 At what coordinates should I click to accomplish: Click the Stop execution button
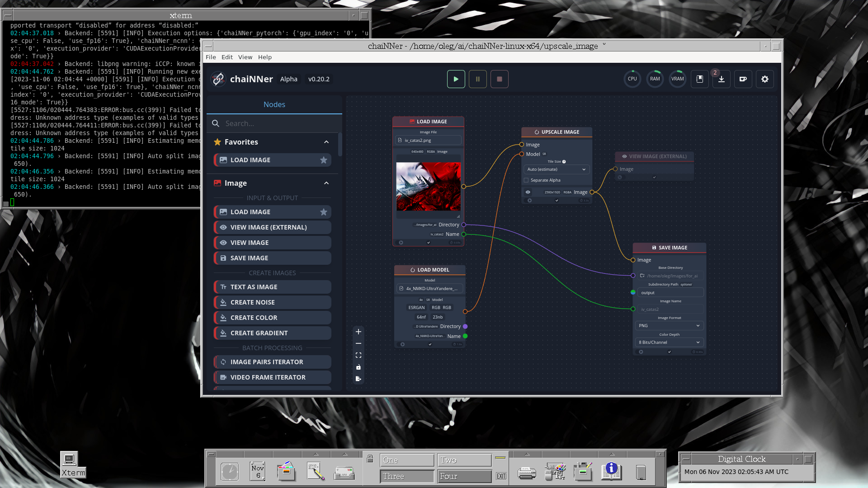(x=499, y=79)
